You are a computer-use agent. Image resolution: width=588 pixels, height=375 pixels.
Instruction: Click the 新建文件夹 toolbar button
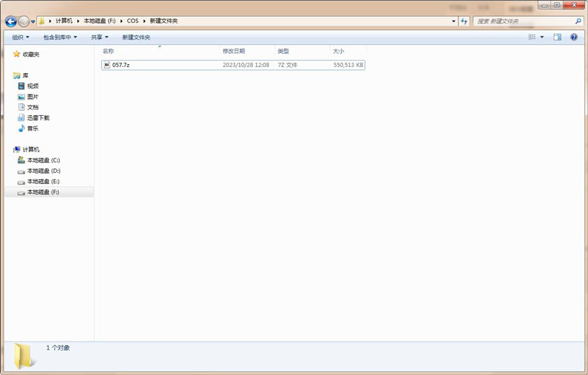coord(136,37)
